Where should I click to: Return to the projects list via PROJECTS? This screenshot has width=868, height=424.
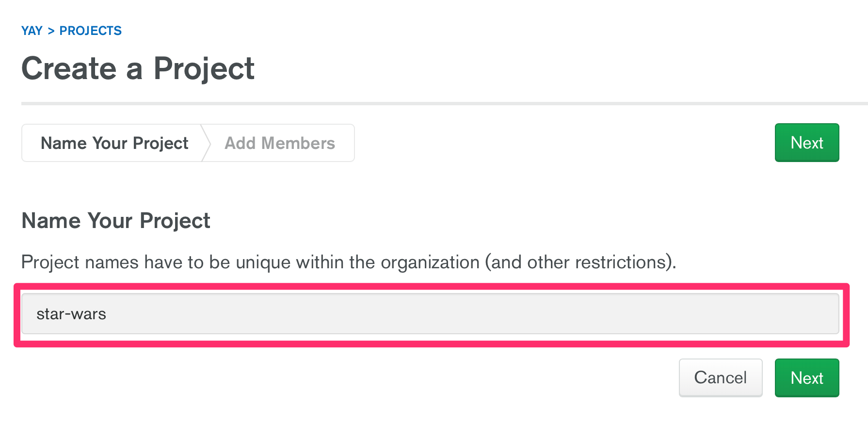tap(91, 30)
